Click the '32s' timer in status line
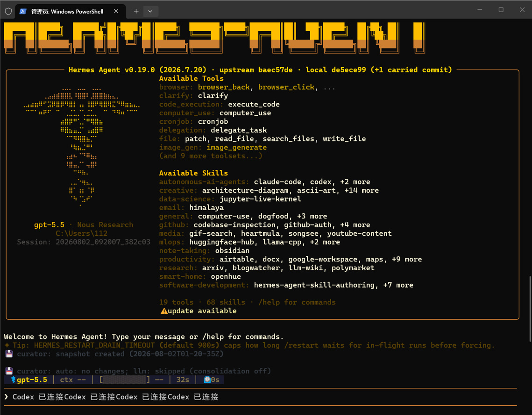 point(183,380)
